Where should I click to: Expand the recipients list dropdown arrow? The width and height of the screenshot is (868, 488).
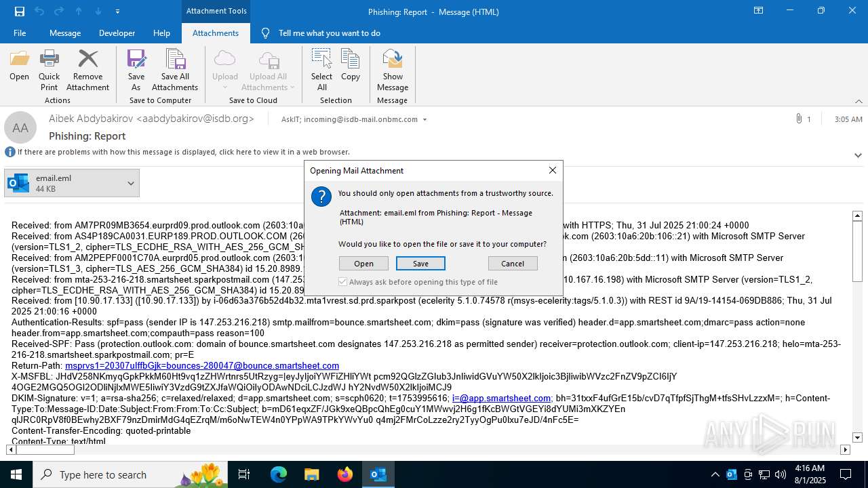click(x=425, y=120)
